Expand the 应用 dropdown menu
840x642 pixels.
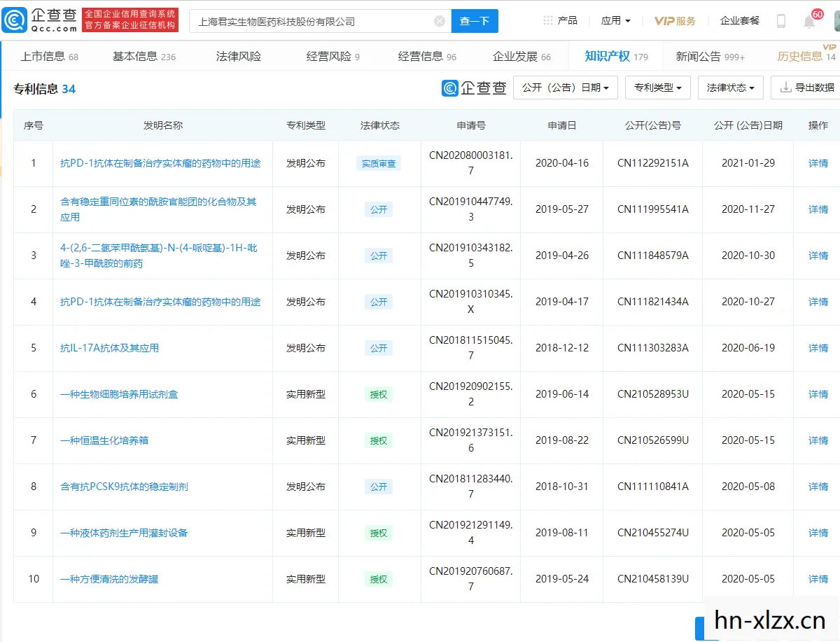click(x=615, y=21)
